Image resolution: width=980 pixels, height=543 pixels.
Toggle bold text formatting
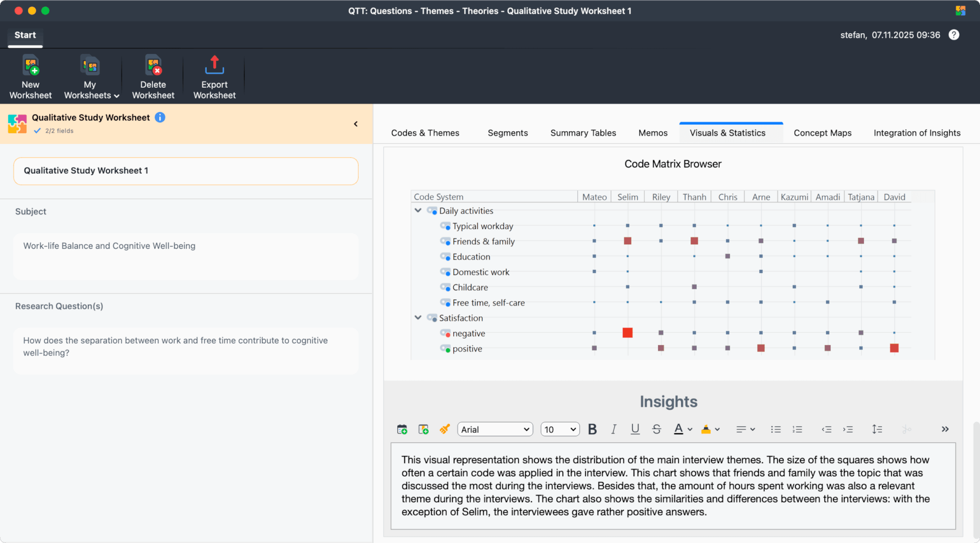click(592, 429)
